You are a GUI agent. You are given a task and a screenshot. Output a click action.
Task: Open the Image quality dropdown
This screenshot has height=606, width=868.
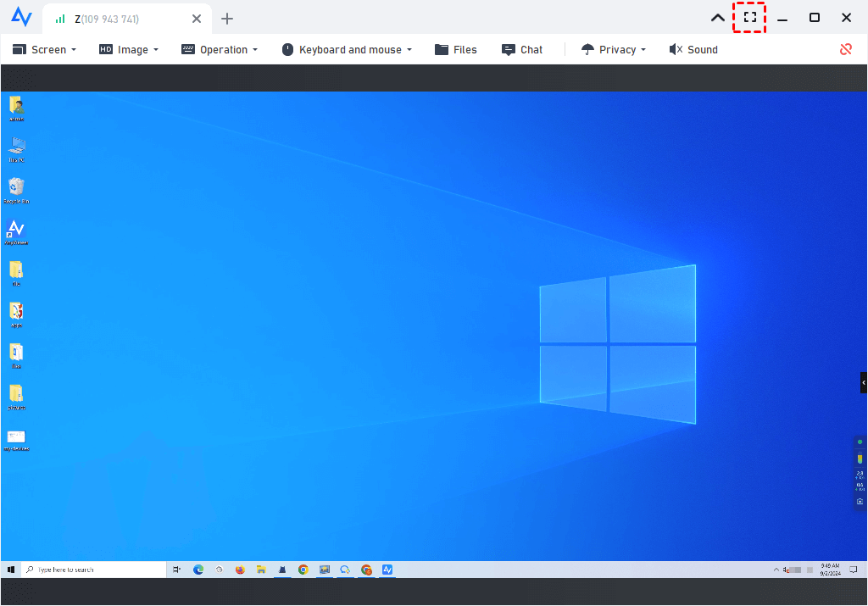[x=129, y=49]
